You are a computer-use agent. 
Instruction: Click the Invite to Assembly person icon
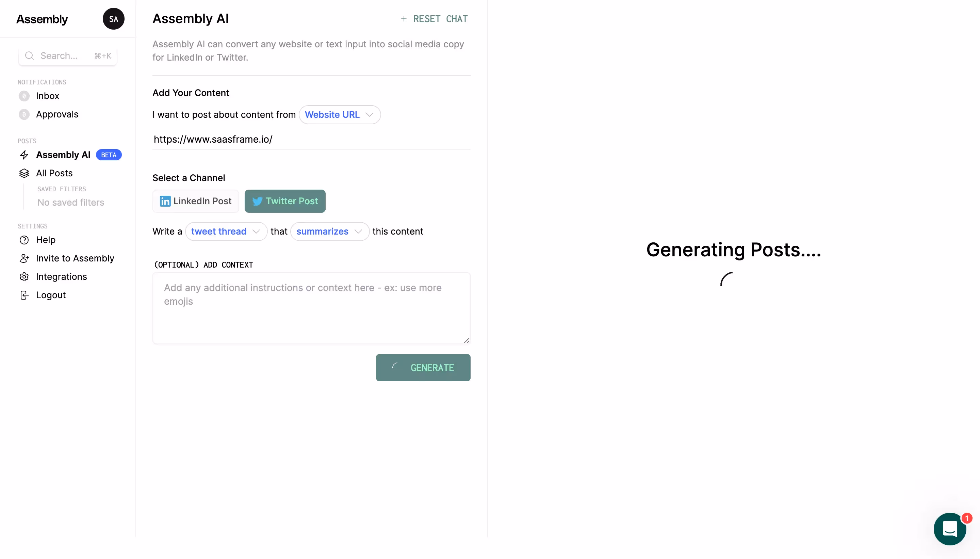(x=24, y=258)
